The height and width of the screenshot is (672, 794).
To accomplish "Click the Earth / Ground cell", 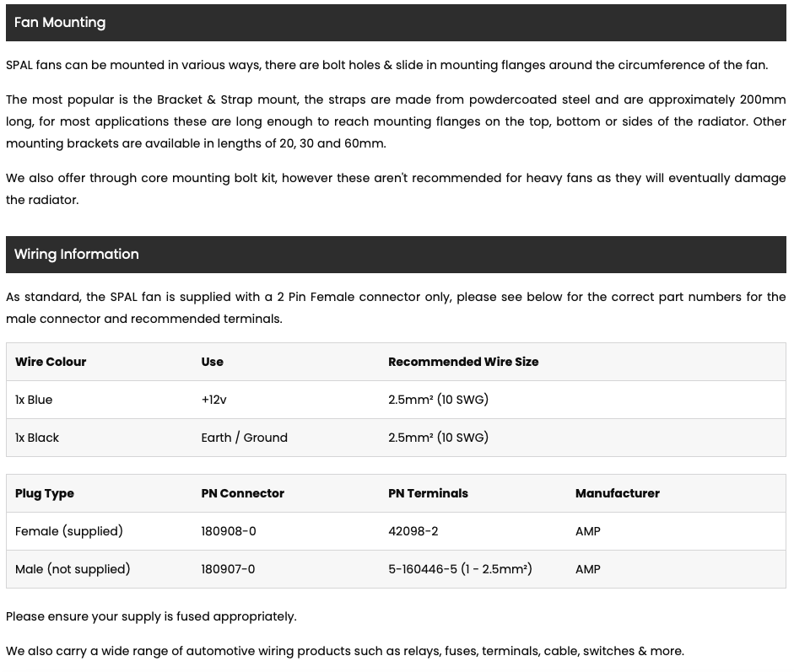I will point(244,438).
